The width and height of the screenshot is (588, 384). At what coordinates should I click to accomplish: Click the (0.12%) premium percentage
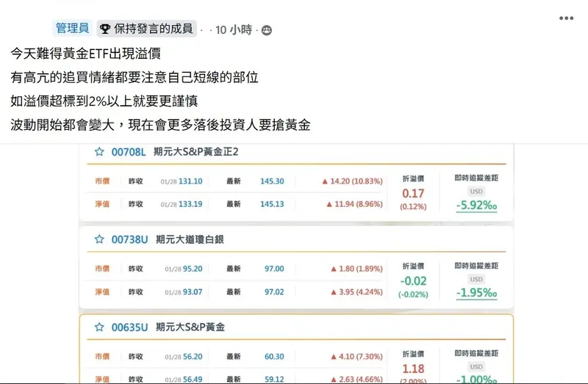click(413, 206)
